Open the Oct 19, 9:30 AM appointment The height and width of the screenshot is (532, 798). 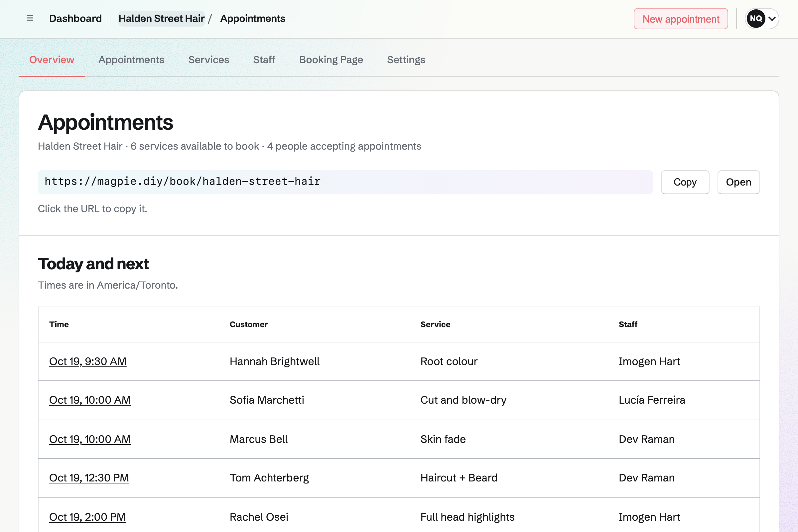[x=88, y=361]
